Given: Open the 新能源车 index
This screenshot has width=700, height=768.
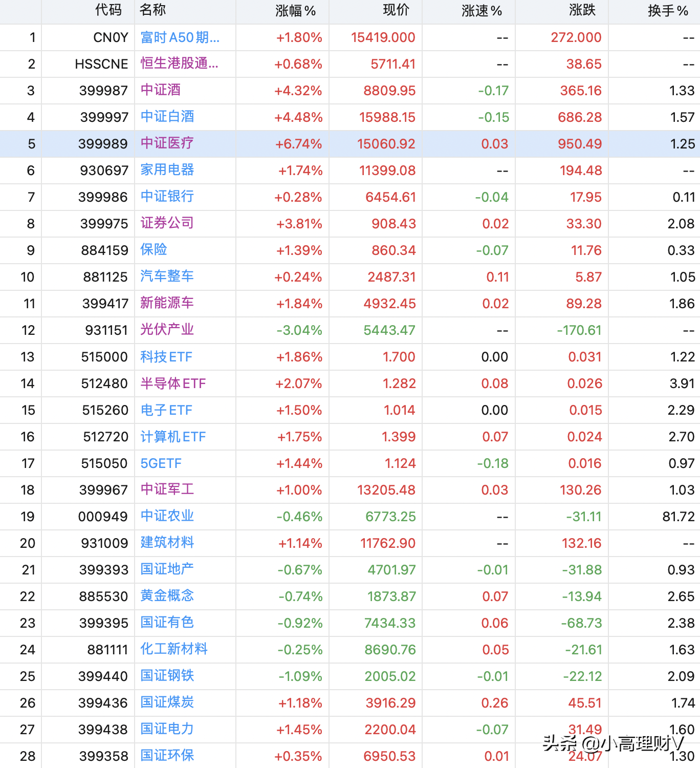Looking at the screenshot, I should 167,304.
